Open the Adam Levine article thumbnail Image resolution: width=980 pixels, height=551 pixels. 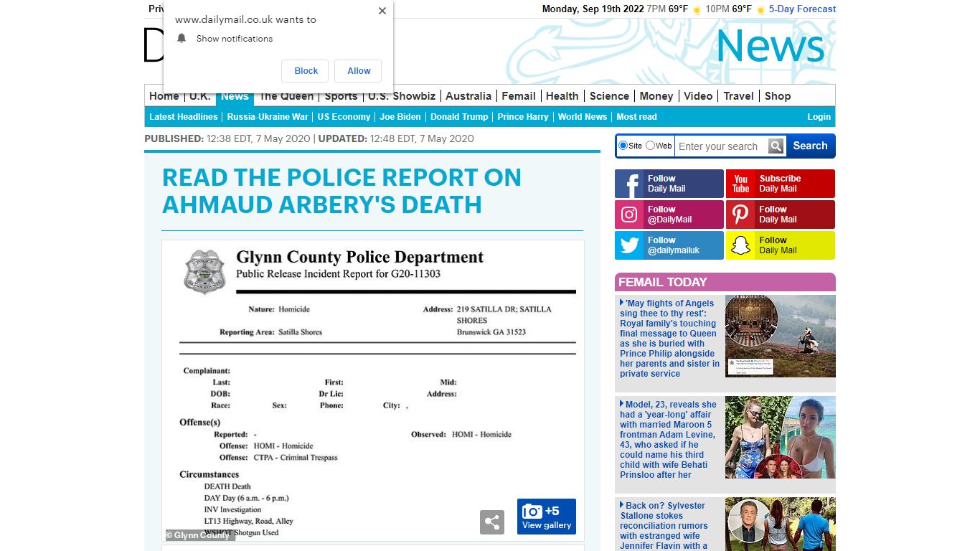[x=781, y=437]
